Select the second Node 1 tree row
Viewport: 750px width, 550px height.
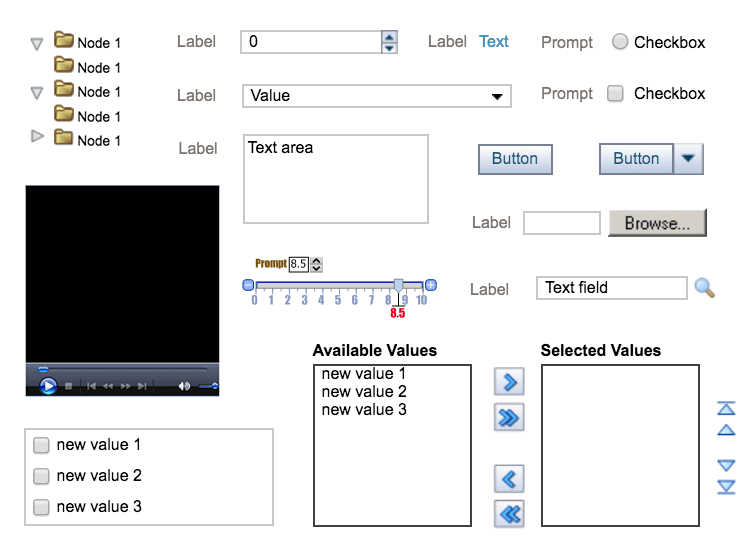click(x=87, y=67)
